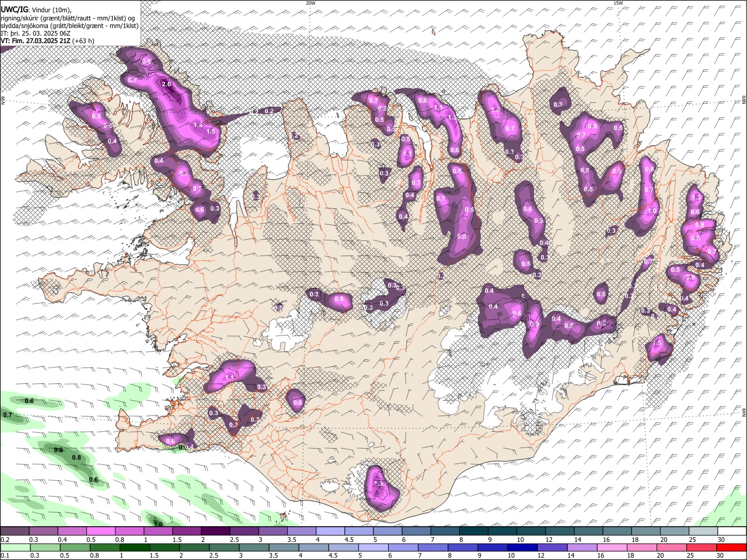This screenshot has height=560, width=747.
Task: Click the gray-green 3–3.5 rain legend swatch
Action: [x=254, y=547]
